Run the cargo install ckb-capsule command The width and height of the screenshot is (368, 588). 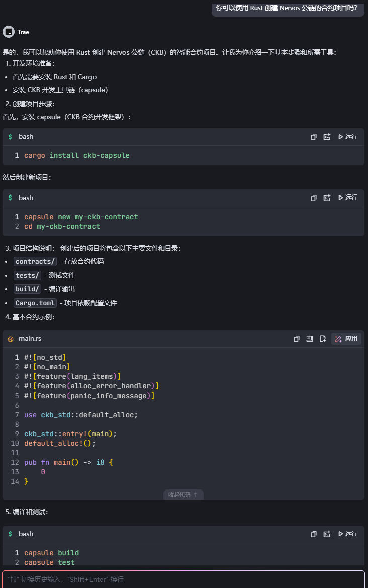(x=348, y=137)
